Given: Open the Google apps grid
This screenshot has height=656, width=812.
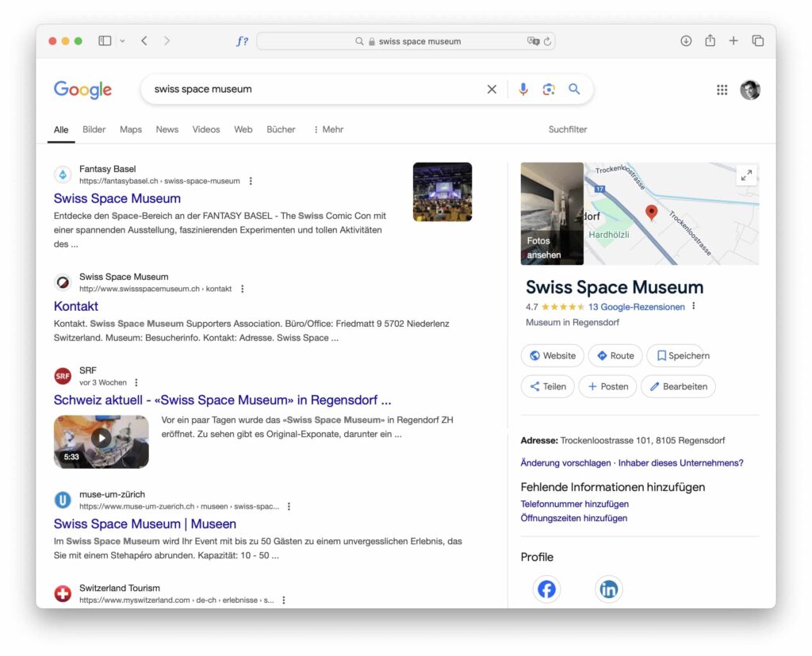Looking at the screenshot, I should click(x=722, y=90).
